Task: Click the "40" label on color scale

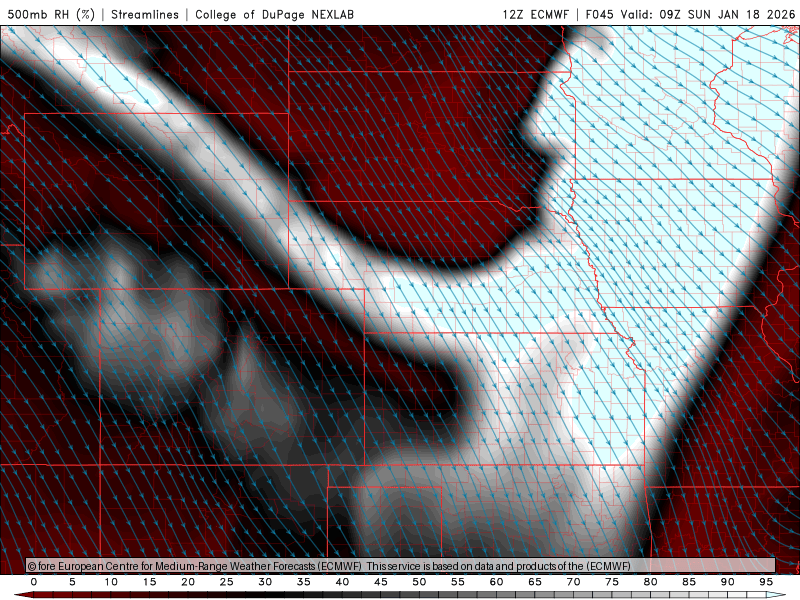Action: tap(342, 582)
